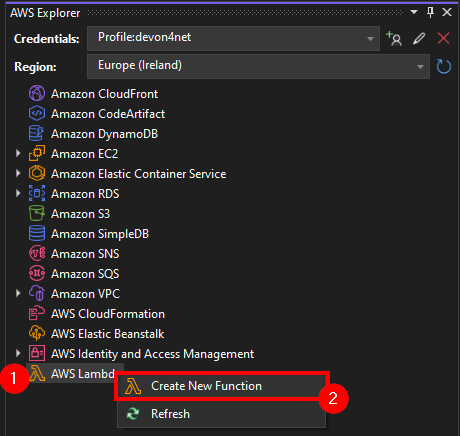Open AWS Explorer window options arrow

[414, 12]
